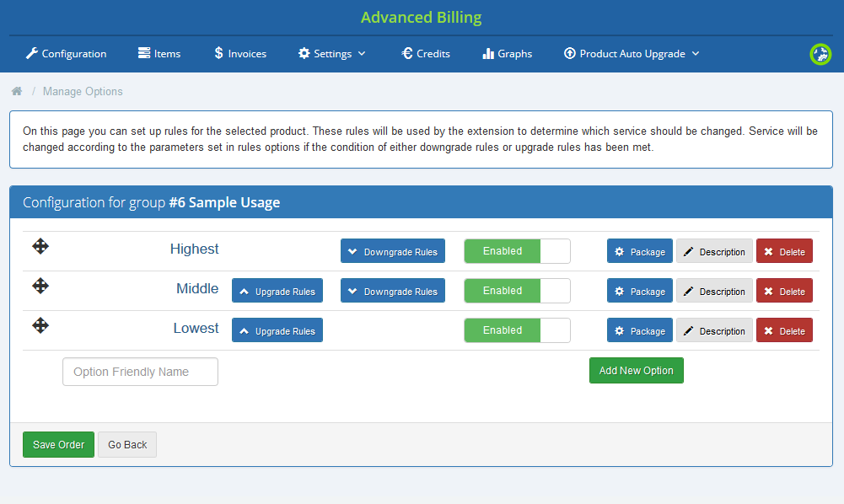Screen dimensions: 844x504
Task: Delete the Highest option
Action: (784, 251)
